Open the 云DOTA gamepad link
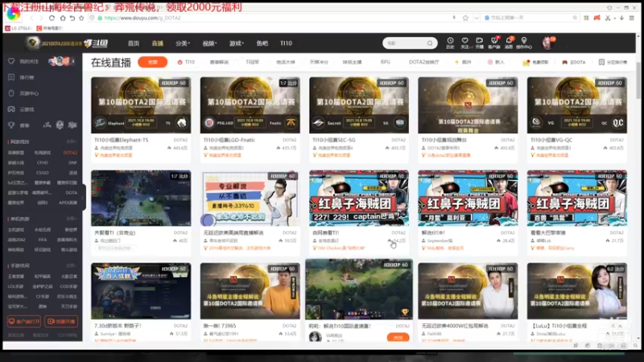This screenshot has height=362, width=644. click(x=574, y=63)
